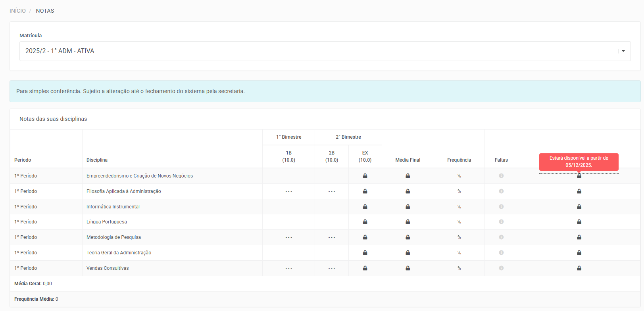The width and height of the screenshot is (644, 311).
Task: Click EX lock icon for Filosofia Aplicada row
Action: pyautogui.click(x=365, y=191)
